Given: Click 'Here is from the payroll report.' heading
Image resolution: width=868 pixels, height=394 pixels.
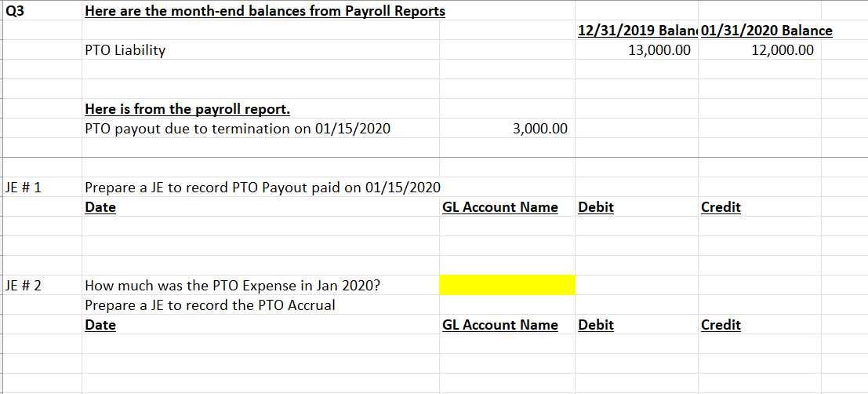Looking at the screenshot, I should point(187,109).
